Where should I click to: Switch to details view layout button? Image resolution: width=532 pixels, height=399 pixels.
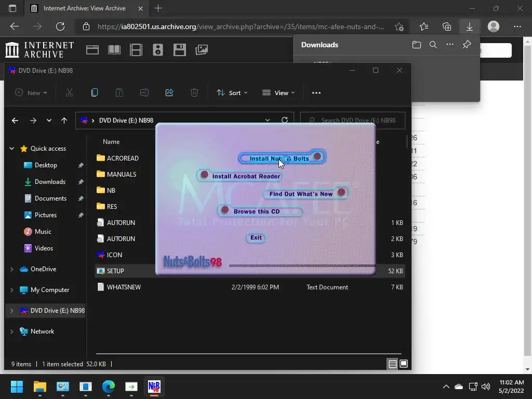click(x=393, y=364)
